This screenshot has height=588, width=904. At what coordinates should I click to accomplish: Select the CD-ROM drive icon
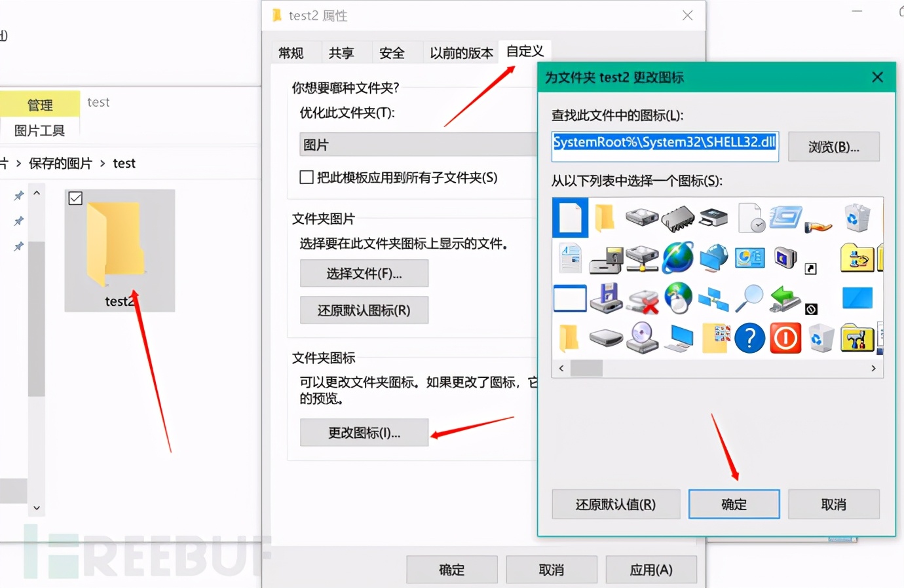pyautogui.click(x=642, y=339)
